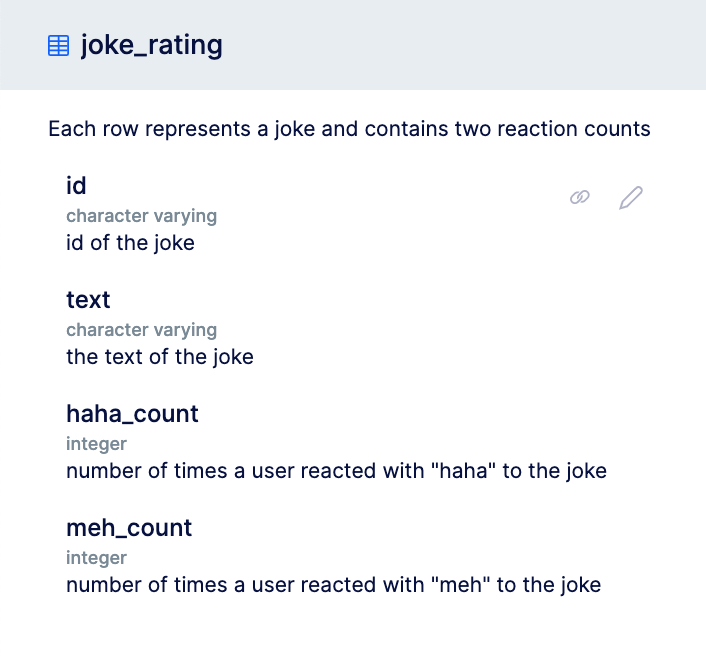Click the id column's character varying type
Viewport: 706px width, 656px height.
141,216
